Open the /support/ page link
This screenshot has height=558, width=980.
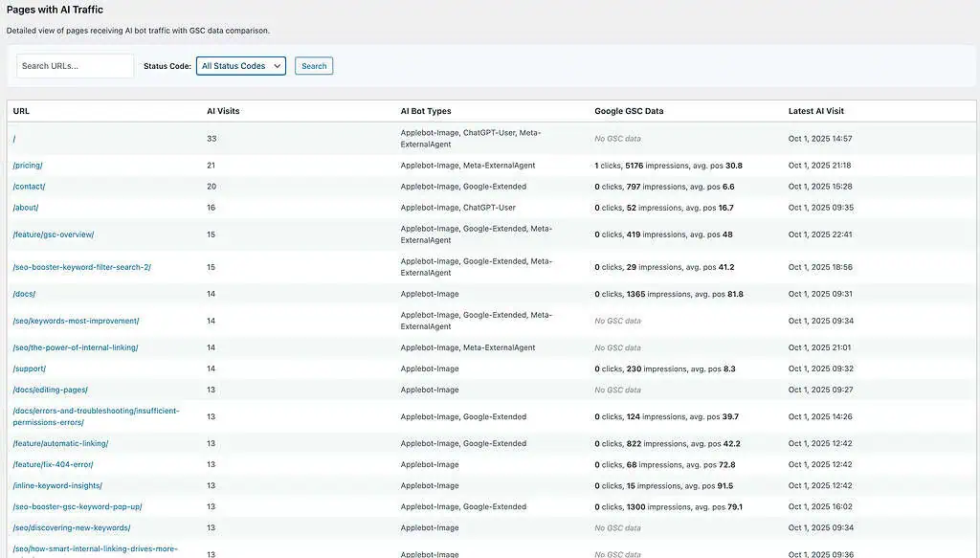[28, 368]
